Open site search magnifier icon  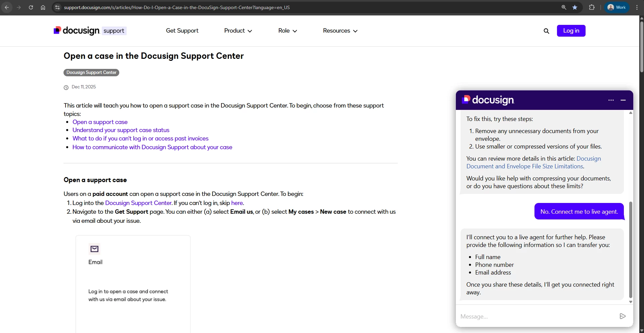(547, 31)
